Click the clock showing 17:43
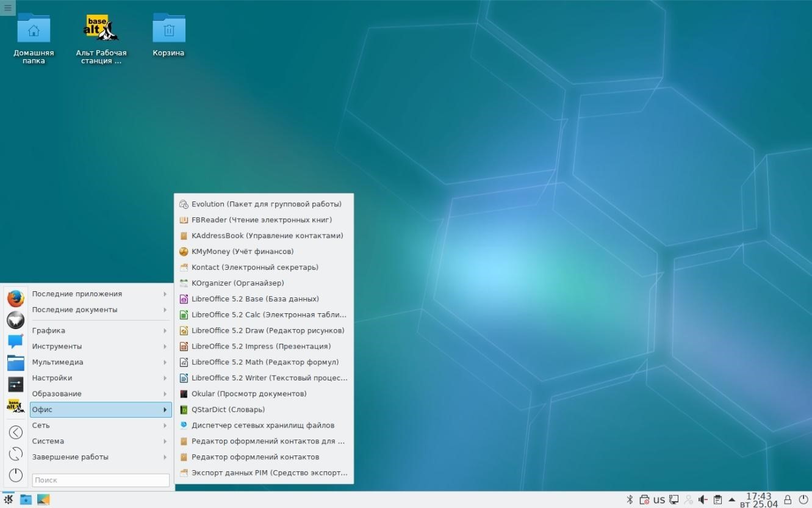 tap(759, 499)
